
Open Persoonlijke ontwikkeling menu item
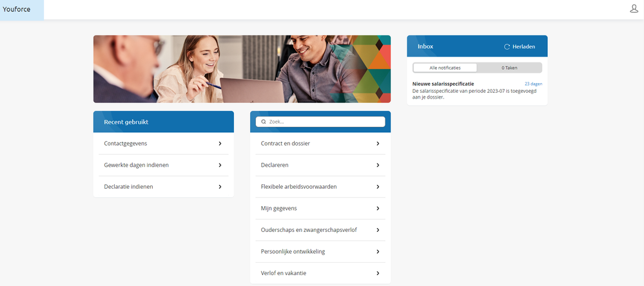pyautogui.click(x=320, y=251)
